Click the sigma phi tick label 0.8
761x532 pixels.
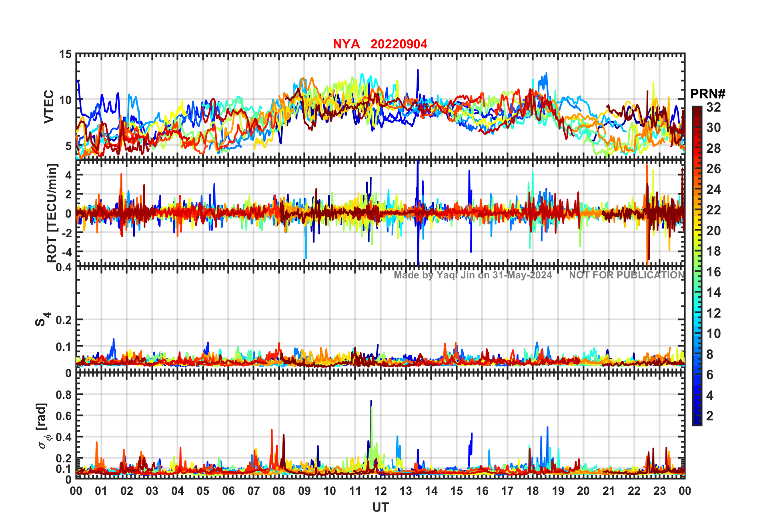pos(64,395)
